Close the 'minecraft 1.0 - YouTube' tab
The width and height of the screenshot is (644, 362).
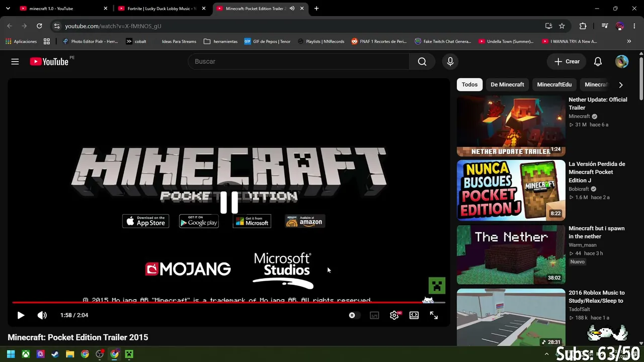tap(106, 9)
